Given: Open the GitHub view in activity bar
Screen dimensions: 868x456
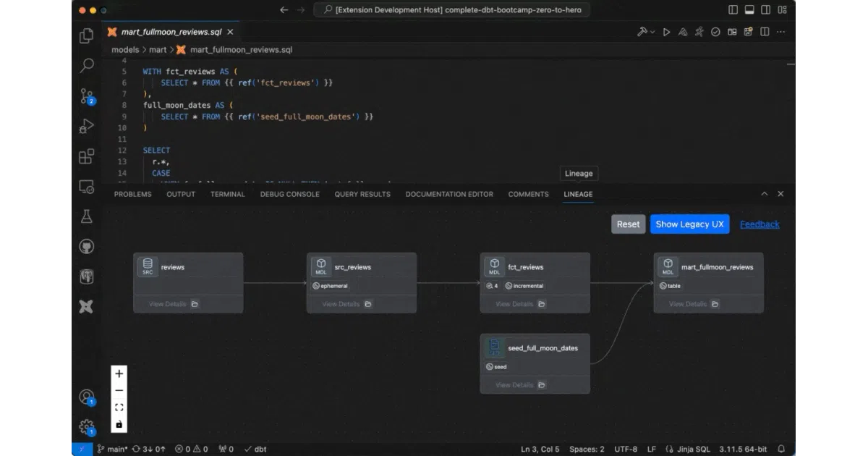Looking at the screenshot, I should [x=87, y=247].
